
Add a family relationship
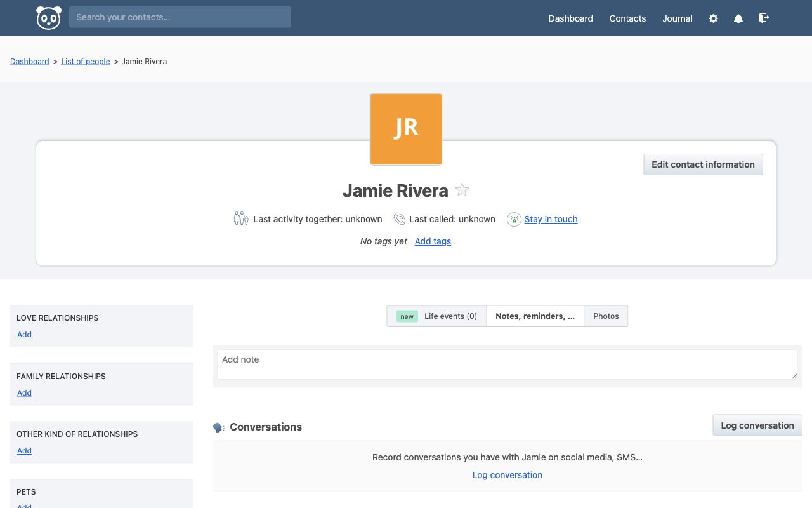click(24, 393)
